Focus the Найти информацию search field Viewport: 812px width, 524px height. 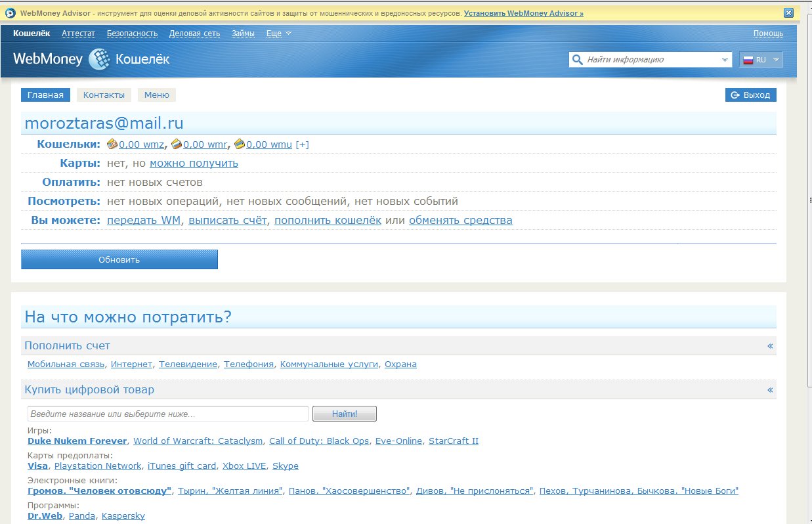click(650, 60)
